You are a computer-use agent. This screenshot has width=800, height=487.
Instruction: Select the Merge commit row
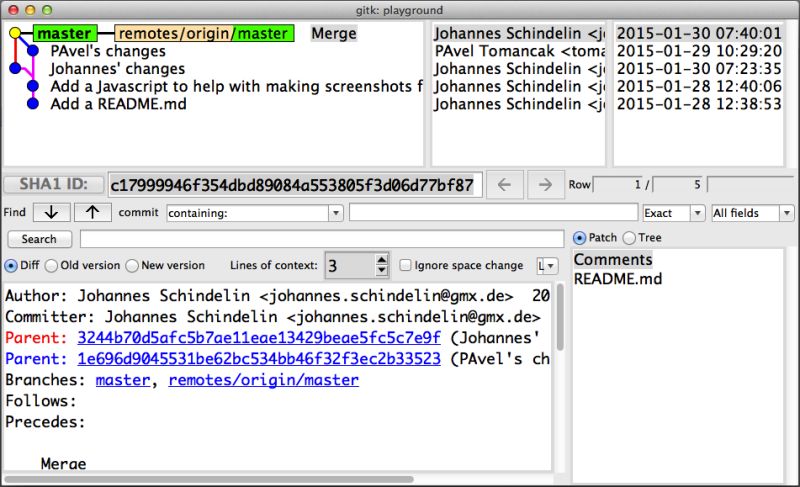point(334,34)
